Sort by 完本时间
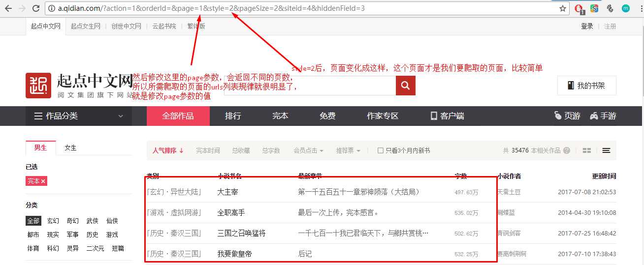 click(208, 150)
